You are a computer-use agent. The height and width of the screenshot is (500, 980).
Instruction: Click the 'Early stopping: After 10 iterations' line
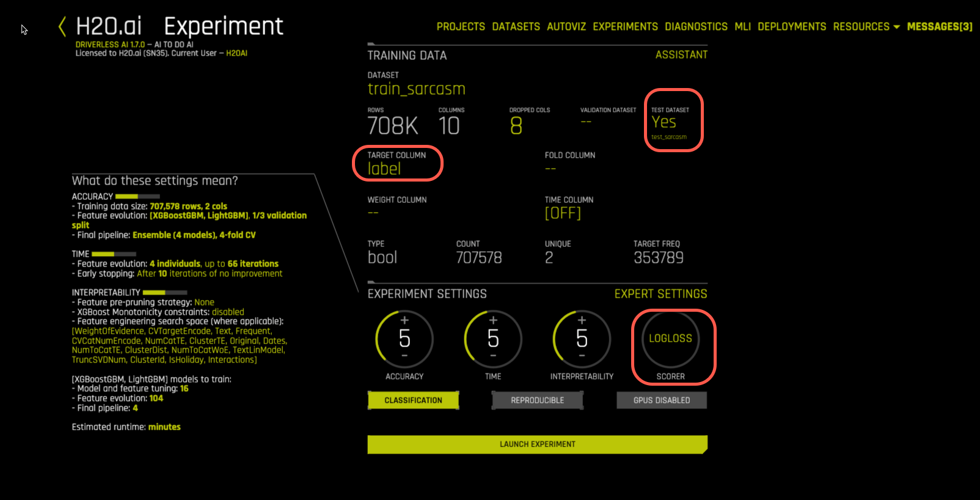point(177,274)
